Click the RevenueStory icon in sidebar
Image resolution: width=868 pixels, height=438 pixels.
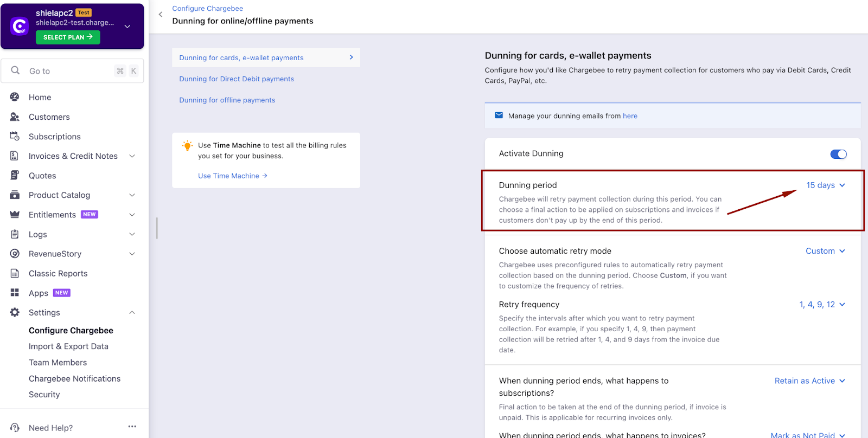point(15,254)
